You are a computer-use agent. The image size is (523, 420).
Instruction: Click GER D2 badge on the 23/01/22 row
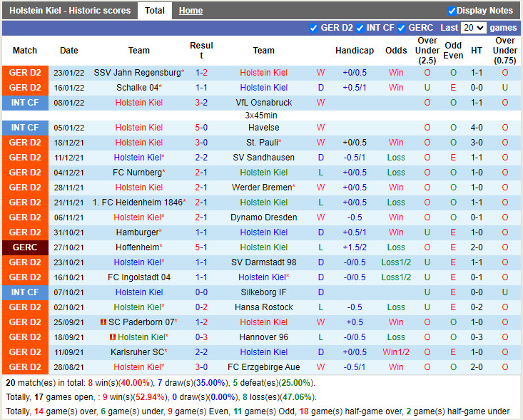(25, 73)
